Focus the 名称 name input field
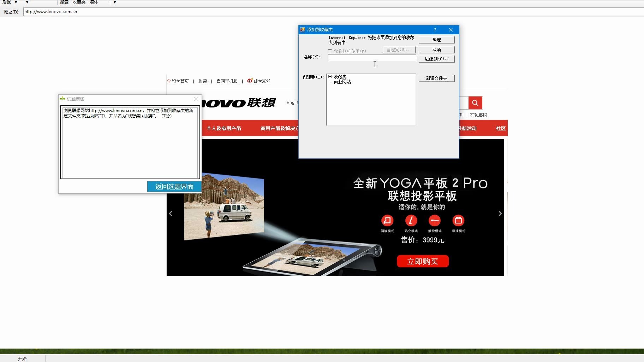 (x=372, y=58)
